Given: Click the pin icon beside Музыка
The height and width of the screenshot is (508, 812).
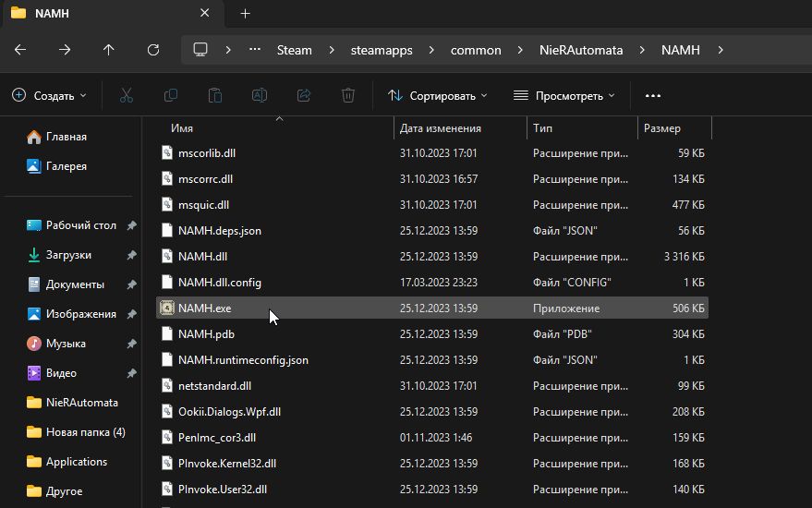Looking at the screenshot, I should [131, 344].
